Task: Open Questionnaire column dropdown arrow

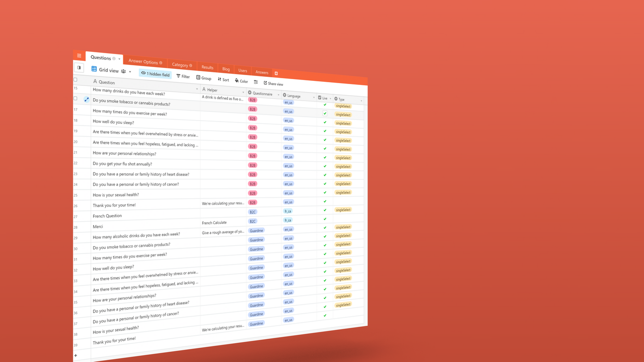Action: 278,95
